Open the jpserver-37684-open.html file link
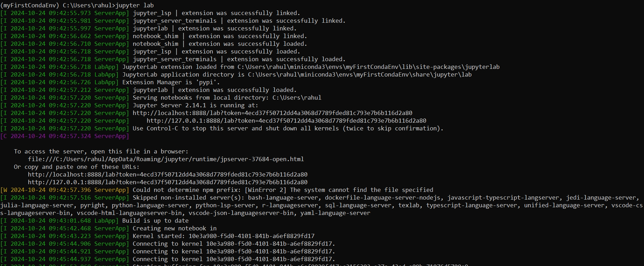Screen dimensions: 644x266 [166, 159]
